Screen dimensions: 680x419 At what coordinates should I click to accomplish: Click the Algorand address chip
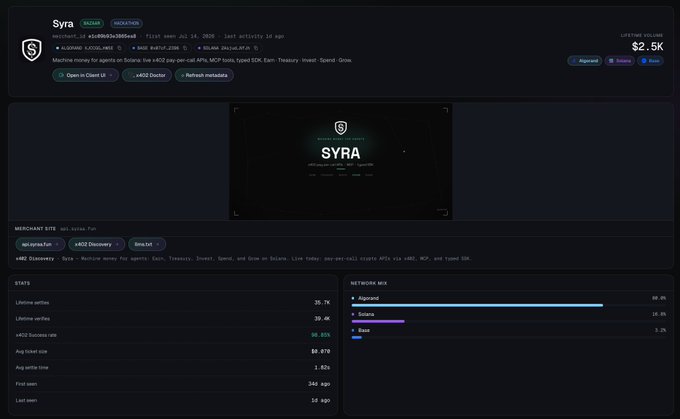[88, 48]
